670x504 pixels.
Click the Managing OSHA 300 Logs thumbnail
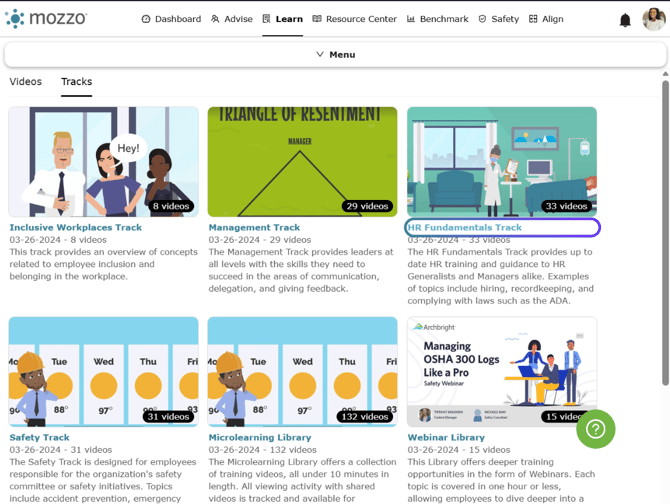502,372
